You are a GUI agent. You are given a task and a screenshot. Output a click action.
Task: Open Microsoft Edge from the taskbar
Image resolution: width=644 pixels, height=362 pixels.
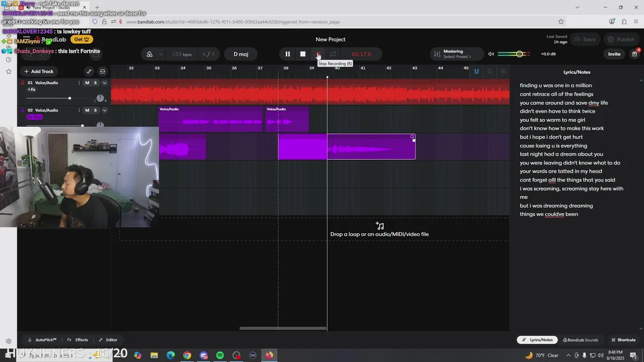click(171, 355)
